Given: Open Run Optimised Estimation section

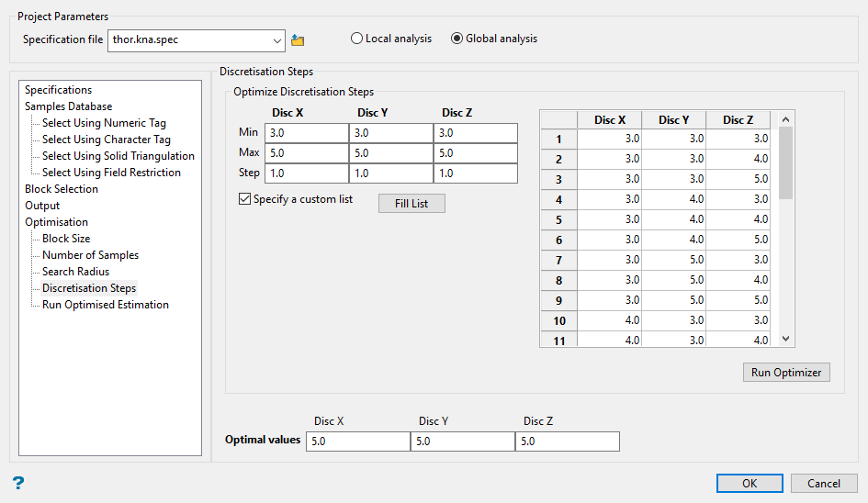Looking at the screenshot, I should [x=105, y=305].
